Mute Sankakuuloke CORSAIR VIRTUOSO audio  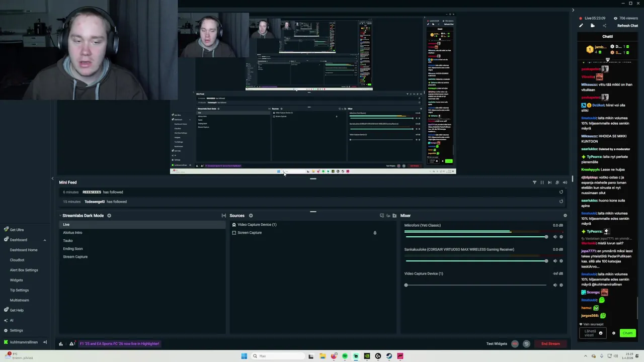[x=555, y=261]
